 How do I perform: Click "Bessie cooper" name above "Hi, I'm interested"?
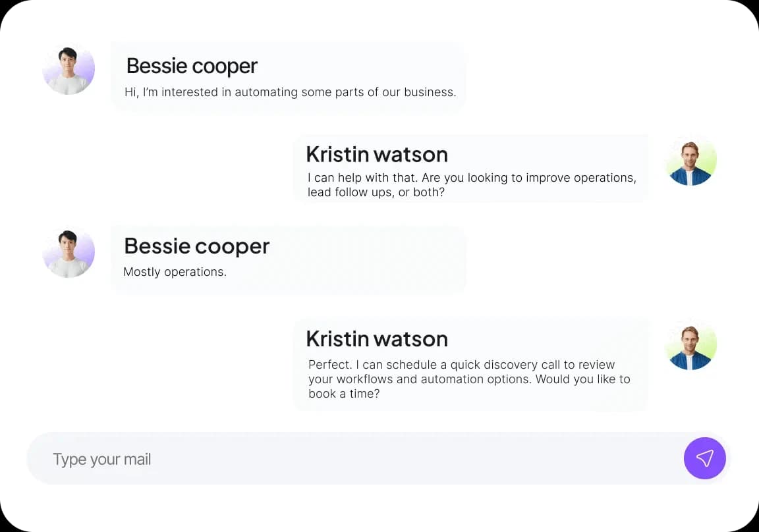click(192, 66)
